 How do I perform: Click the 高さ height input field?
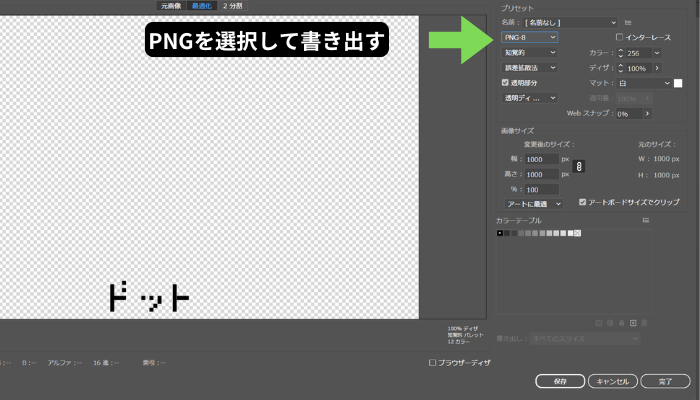(x=542, y=175)
